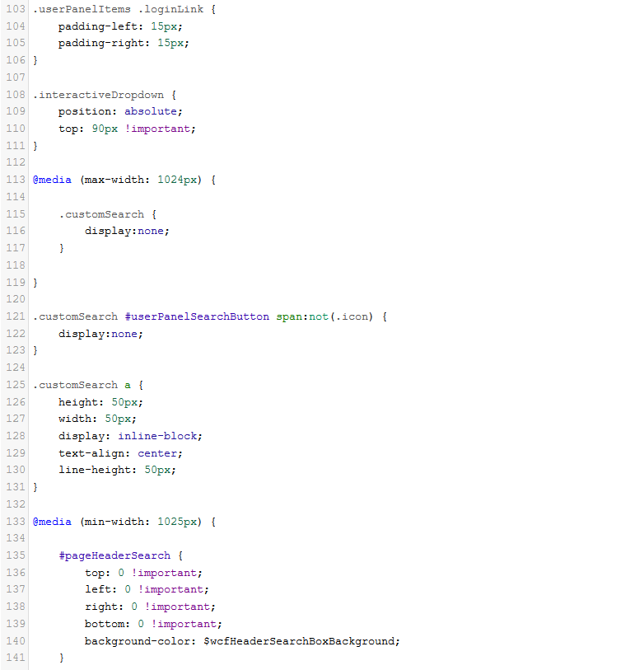Click line number 141 in the gutter
This screenshot has width=644, height=670.
(x=14, y=658)
